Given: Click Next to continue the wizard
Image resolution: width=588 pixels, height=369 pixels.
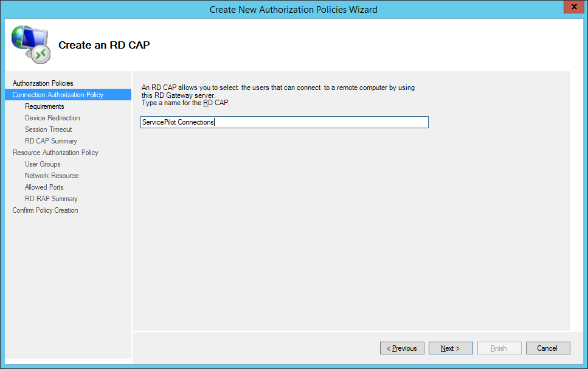Looking at the screenshot, I should click(x=451, y=348).
